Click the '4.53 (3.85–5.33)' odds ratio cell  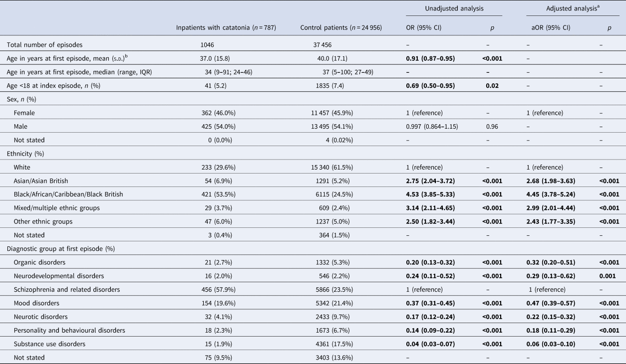tap(431, 194)
